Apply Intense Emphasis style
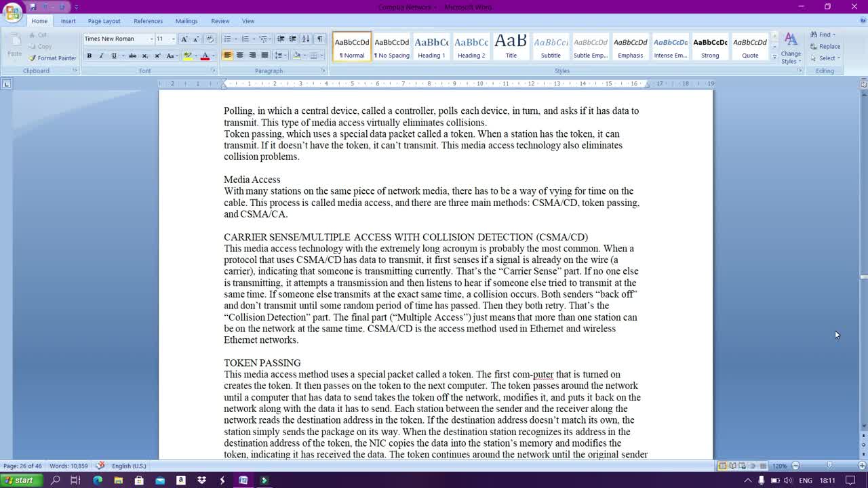This screenshot has height=488, width=868. (671, 46)
